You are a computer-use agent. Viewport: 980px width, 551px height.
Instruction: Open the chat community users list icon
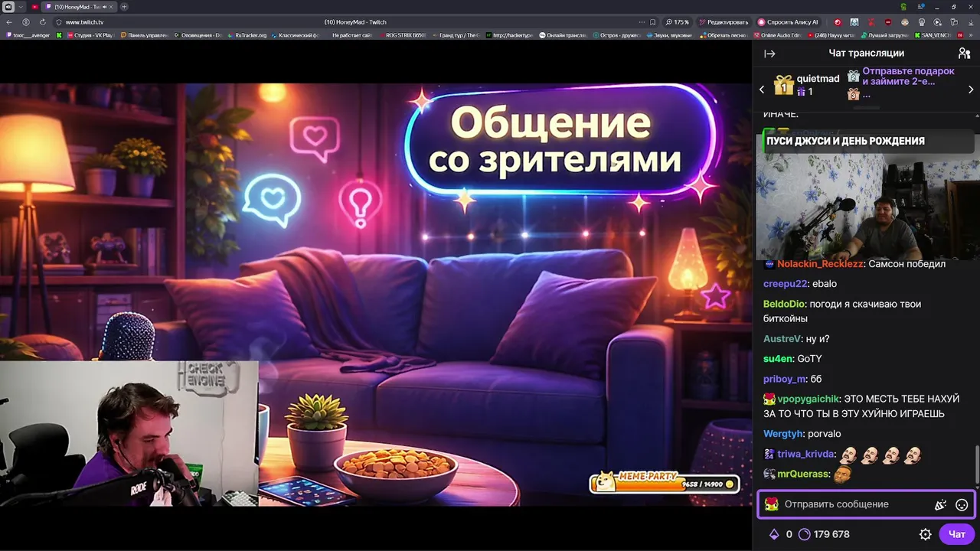point(964,54)
